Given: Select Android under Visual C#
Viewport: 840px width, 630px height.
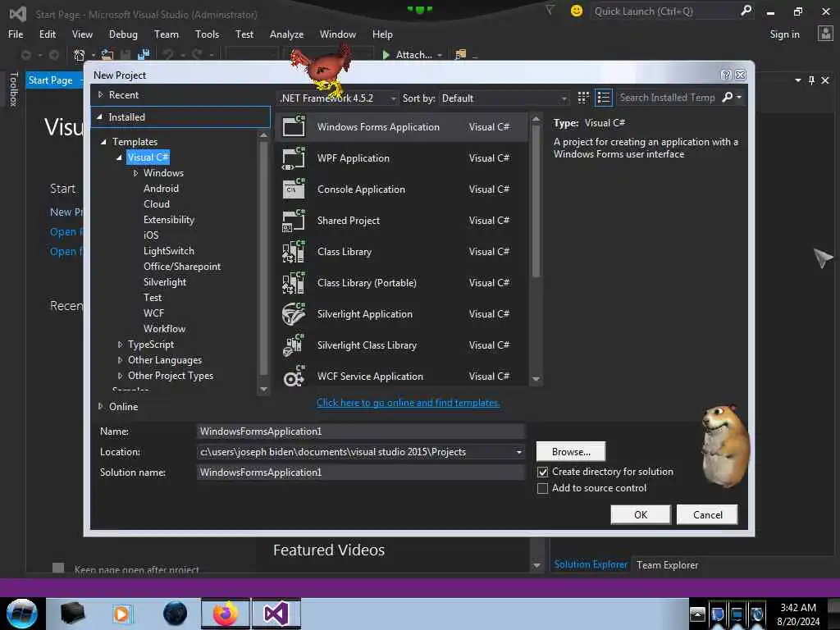Looking at the screenshot, I should (162, 189).
